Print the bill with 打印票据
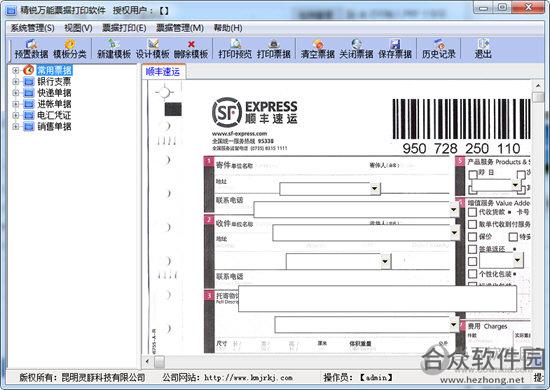The height and width of the screenshot is (390, 550). [274, 49]
